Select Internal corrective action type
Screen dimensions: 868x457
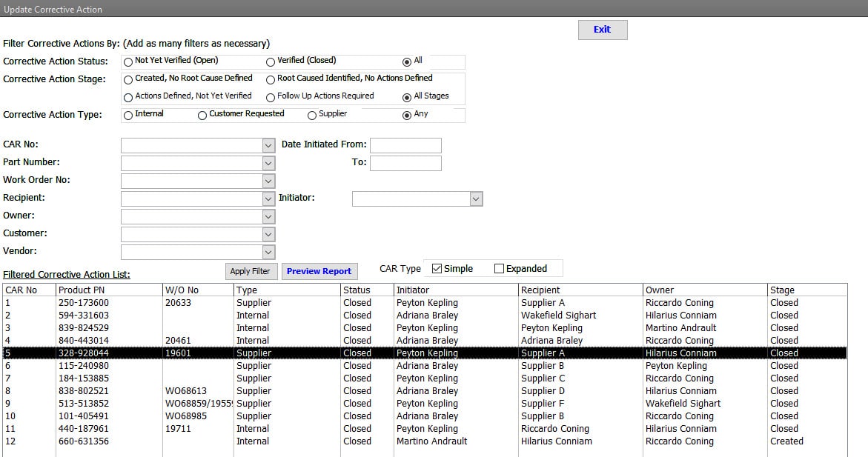[128, 115]
